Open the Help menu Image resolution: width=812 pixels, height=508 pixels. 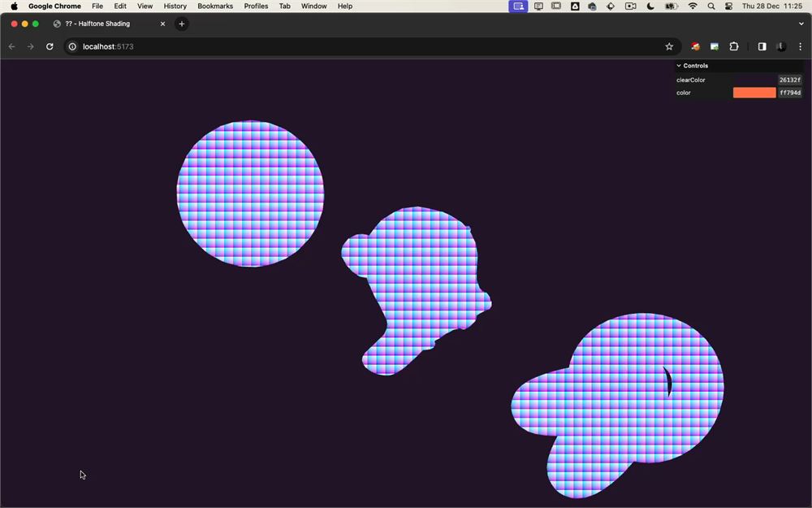pos(345,7)
